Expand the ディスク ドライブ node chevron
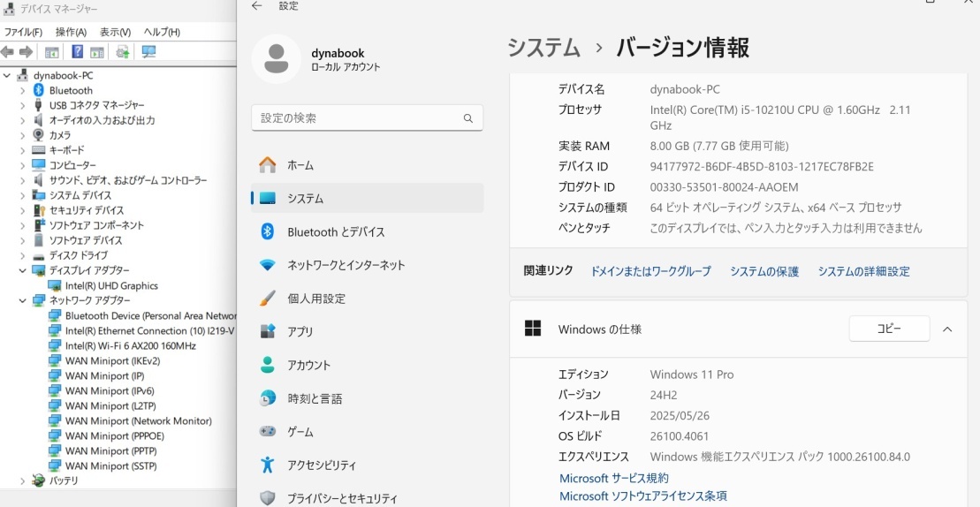 click(x=22, y=255)
